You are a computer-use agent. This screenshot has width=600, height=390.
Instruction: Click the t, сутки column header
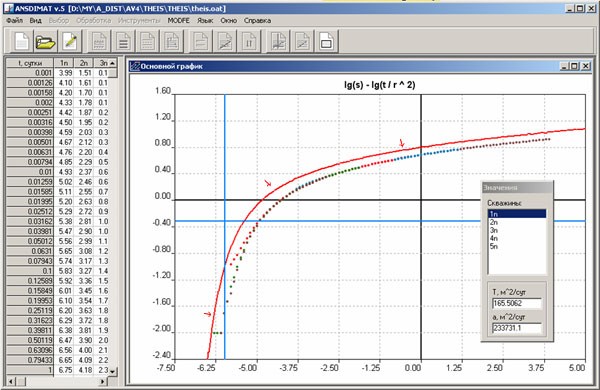pyautogui.click(x=29, y=63)
